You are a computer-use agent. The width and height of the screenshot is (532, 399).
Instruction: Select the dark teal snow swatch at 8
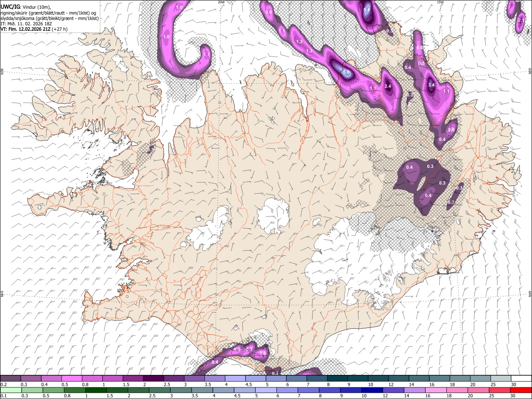pyautogui.click(x=337, y=379)
